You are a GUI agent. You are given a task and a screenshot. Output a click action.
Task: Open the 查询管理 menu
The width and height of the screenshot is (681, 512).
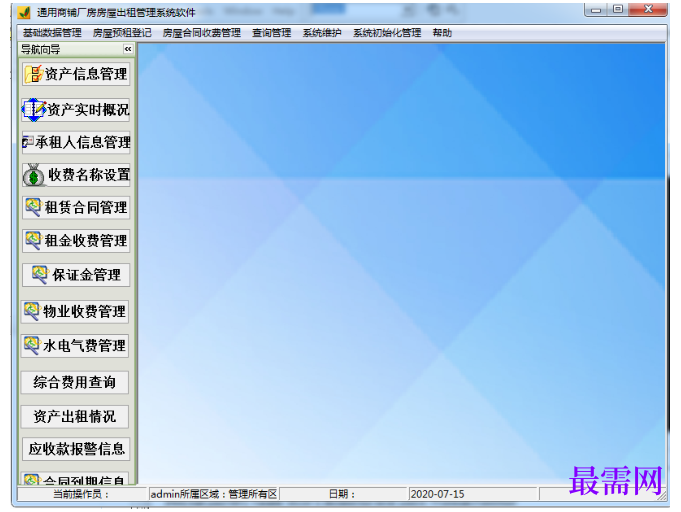coord(271,33)
